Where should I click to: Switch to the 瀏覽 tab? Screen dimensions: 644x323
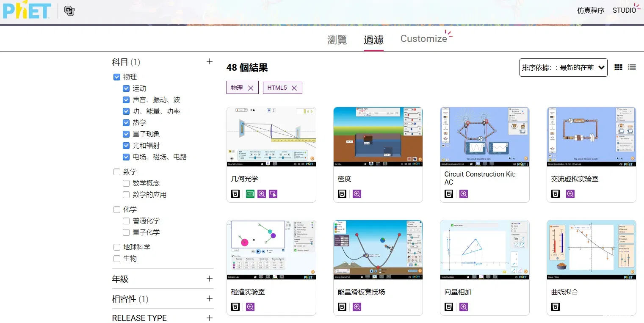click(337, 40)
